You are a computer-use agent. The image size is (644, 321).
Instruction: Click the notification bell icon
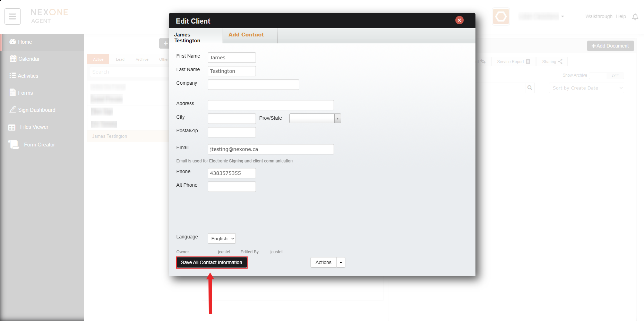[x=635, y=17]
